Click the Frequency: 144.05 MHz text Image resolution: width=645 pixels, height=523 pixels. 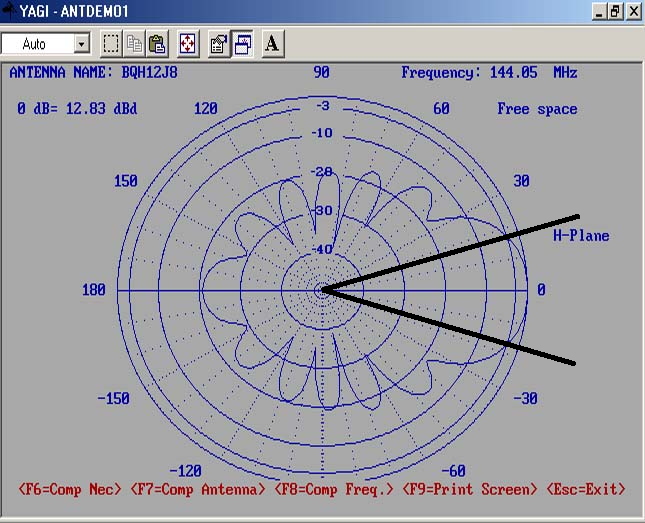[x=490, y=72]
